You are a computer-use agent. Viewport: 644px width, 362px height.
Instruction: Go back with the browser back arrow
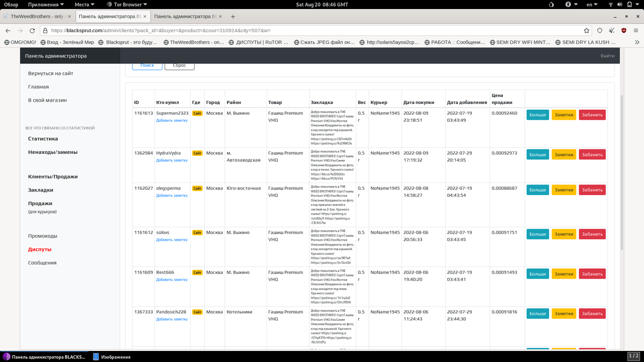coord(8,30)
